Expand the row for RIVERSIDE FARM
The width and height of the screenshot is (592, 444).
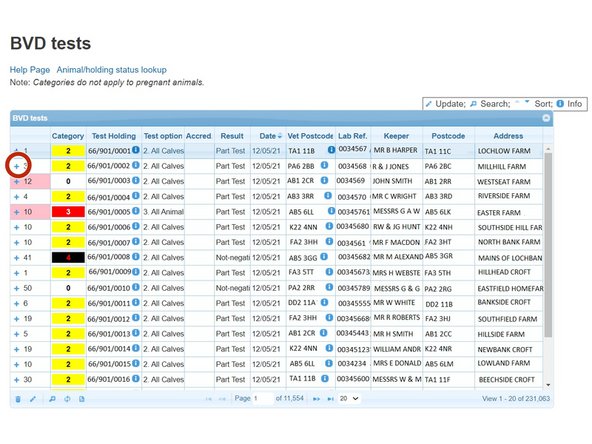pos(17,197)
